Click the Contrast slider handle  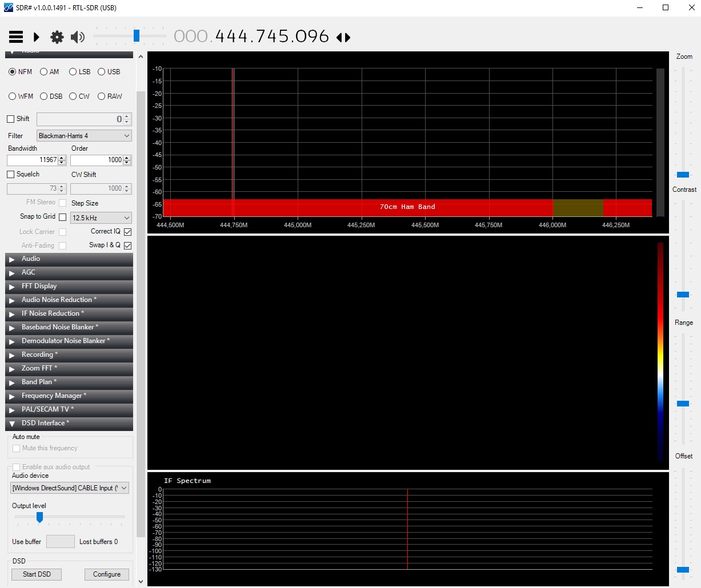tap(683, 295)
